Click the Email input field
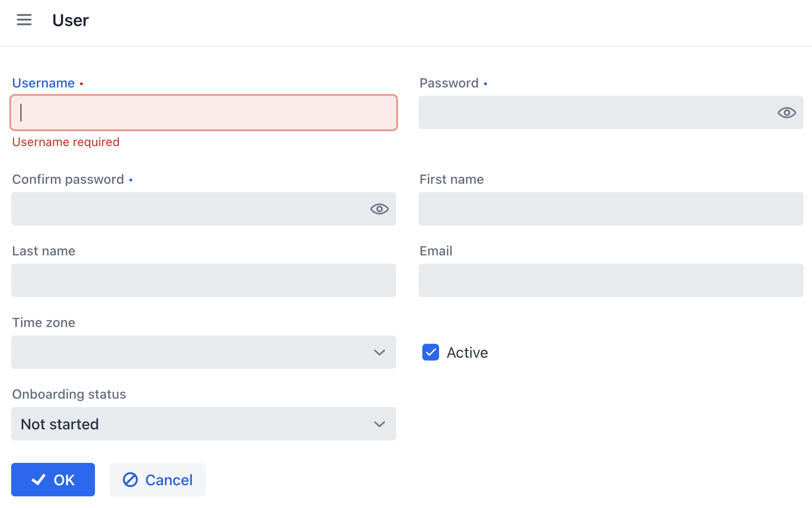Image resolution: width=812 pixels, height=508 pixels. [610, 281]
